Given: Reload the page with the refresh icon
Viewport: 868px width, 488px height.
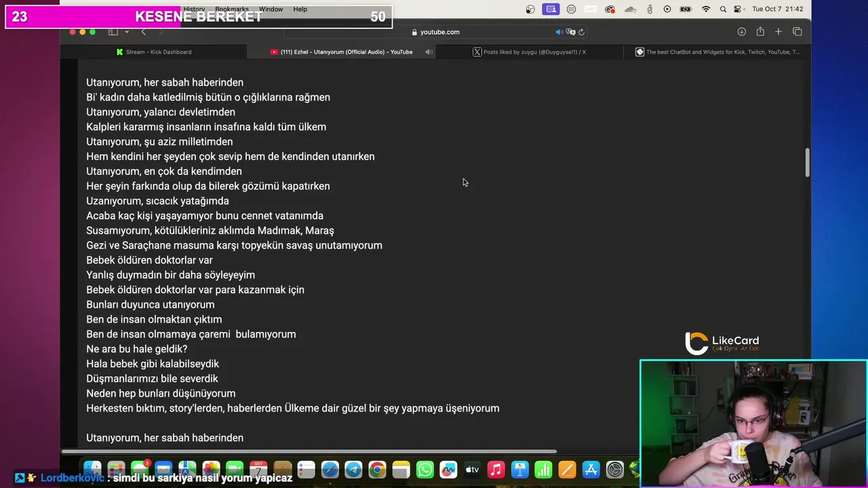Looking at the screenshot, I should [x=582, y=32].
